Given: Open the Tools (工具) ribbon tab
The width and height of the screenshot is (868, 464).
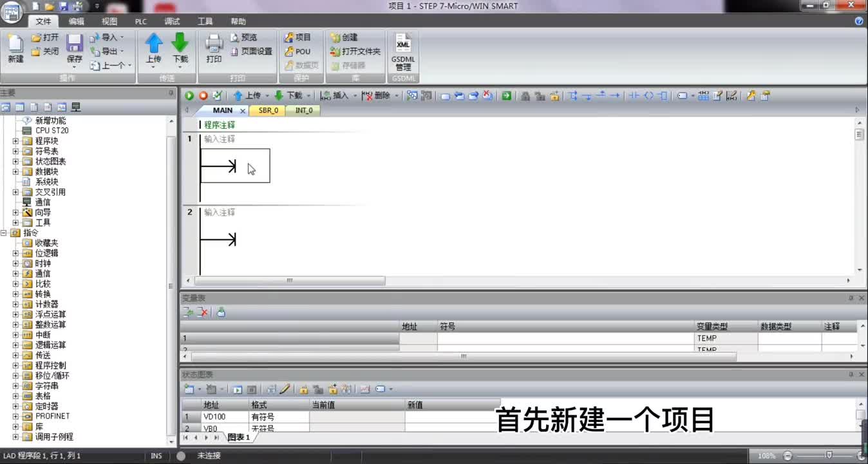Looking at the screenshot, I should tap(205, 21).
